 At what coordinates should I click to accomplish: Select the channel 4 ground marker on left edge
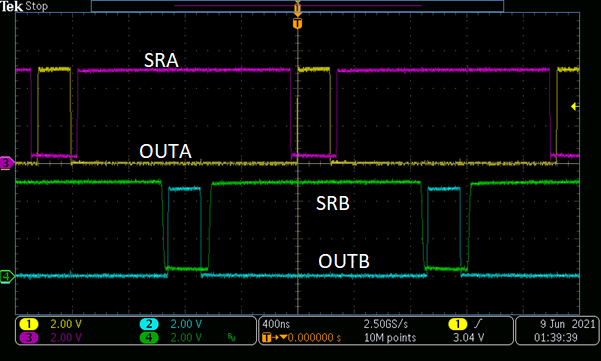click(7, 276)
